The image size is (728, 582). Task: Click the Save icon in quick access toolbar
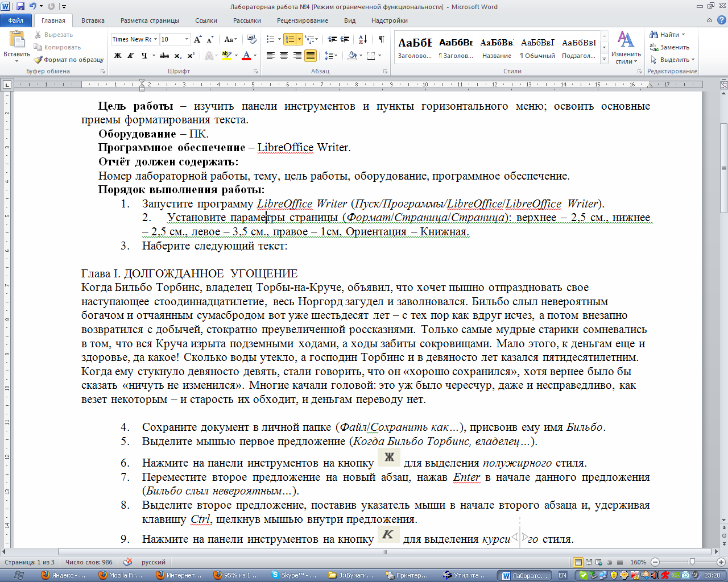20,6
